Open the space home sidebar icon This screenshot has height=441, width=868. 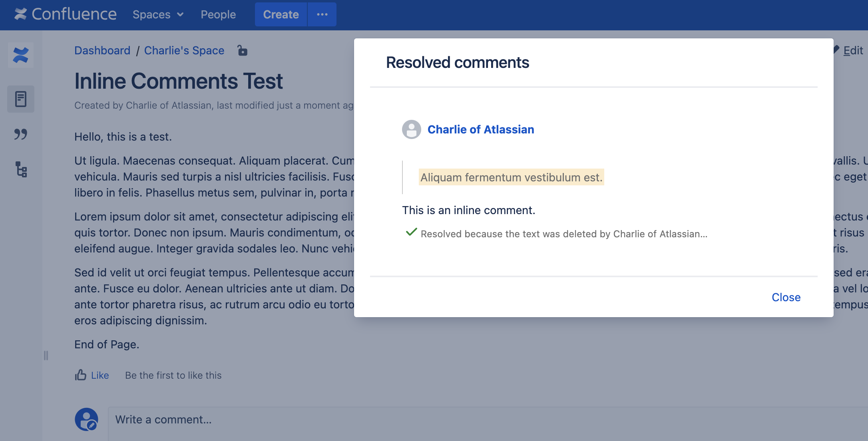pos(21,55)
